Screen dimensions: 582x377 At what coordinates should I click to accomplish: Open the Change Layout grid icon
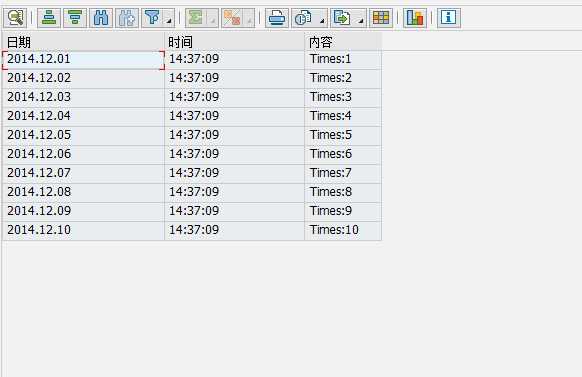coord(381,18)
